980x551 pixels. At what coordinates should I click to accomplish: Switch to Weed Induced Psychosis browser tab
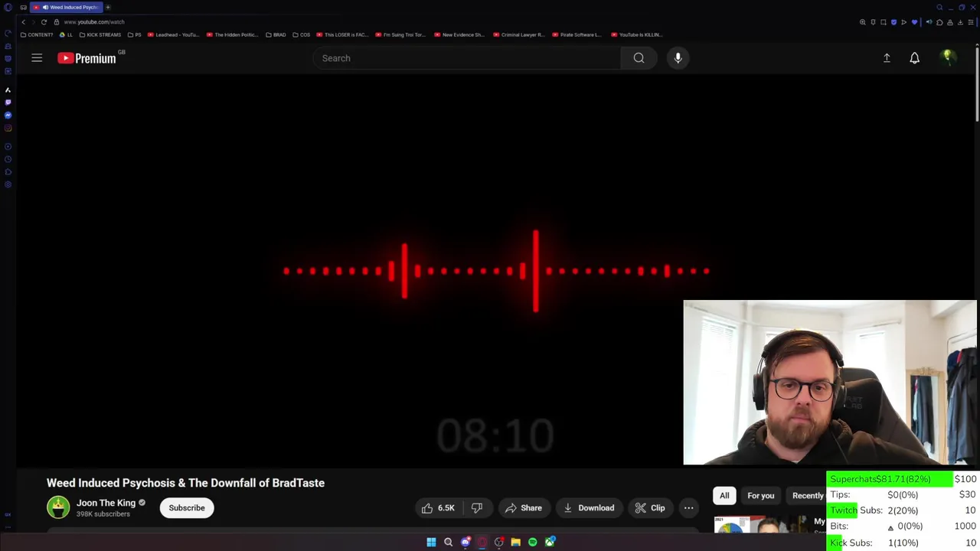pos(67,7)
